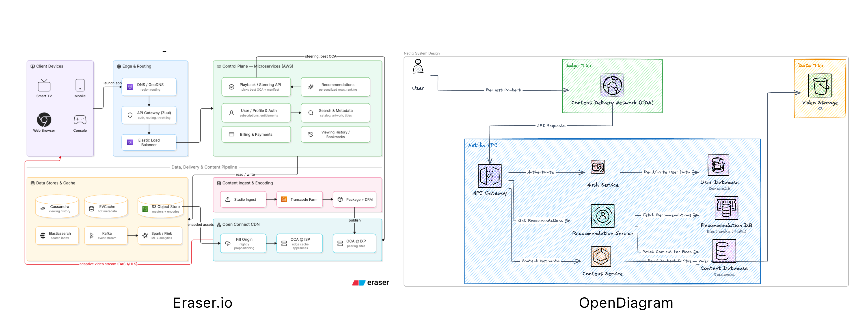Click the 'Netflix VPC' group label
The height and width of the screenshot is (322, 868).
[x=483, y=145]
